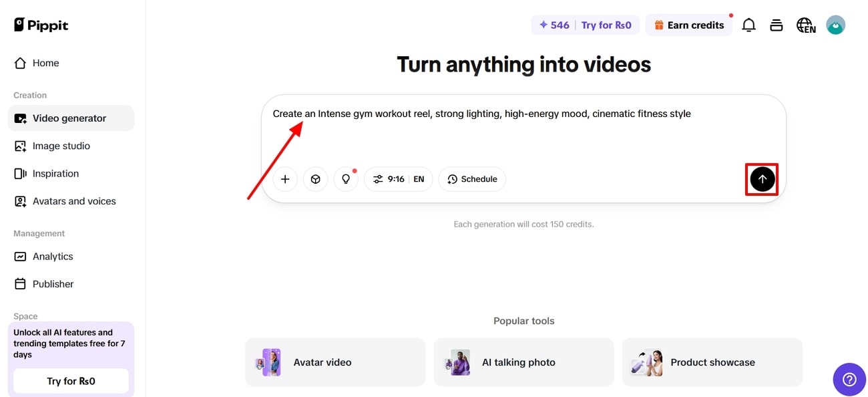This screenshot has width=868, height=397.
Task: Click the lightbulb ideas button
Action: 346,179
